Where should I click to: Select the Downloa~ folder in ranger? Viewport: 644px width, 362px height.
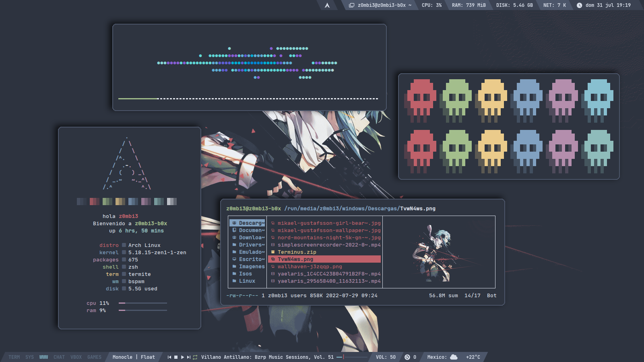pos(248,237)
